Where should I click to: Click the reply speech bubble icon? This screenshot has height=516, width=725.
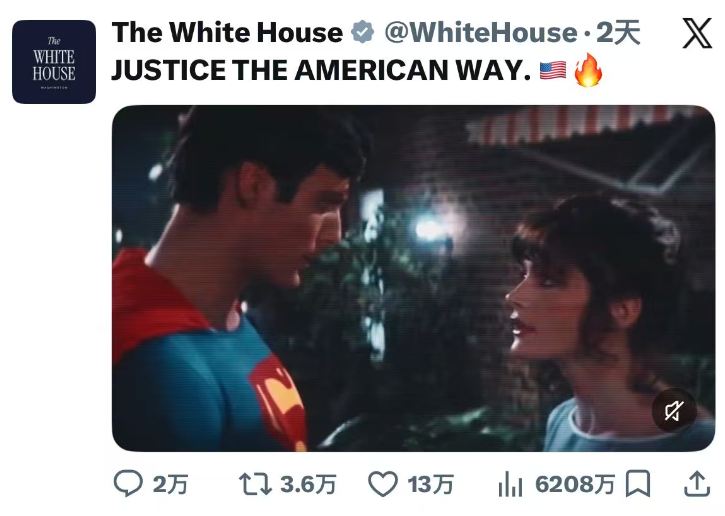point(128,485)
